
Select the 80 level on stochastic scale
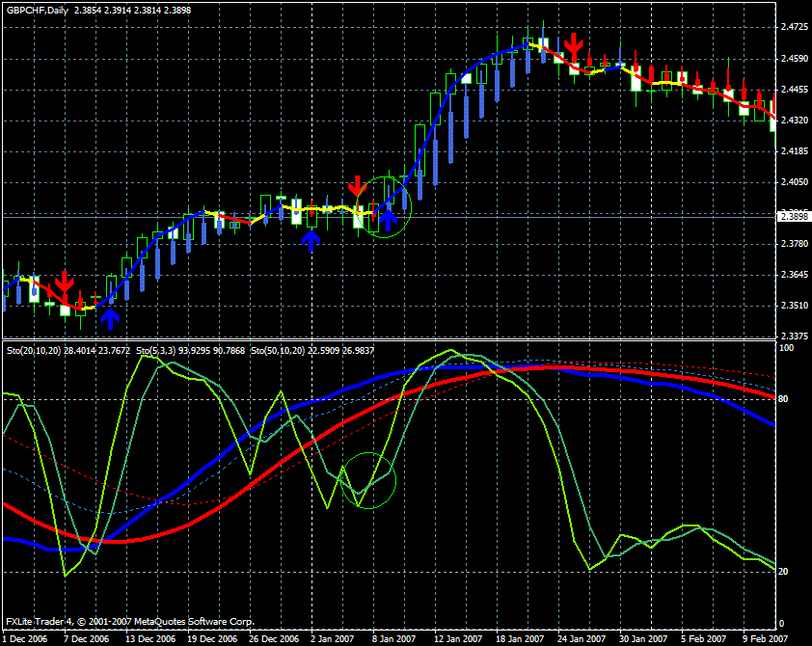783,398
